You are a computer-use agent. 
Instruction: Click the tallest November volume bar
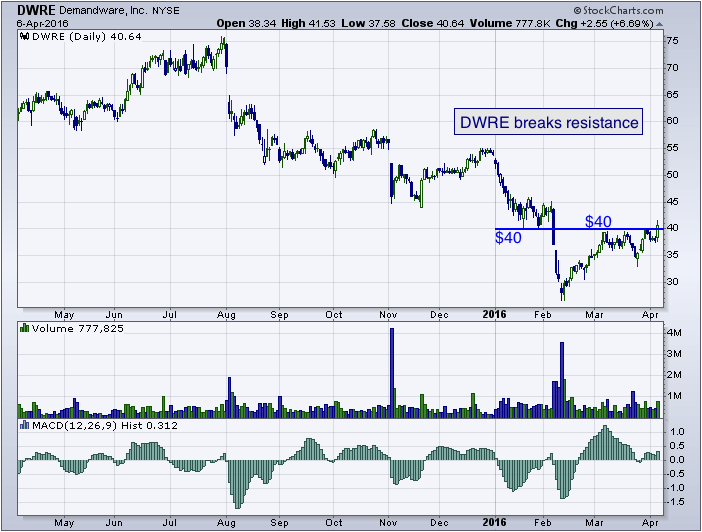point(392,373)
